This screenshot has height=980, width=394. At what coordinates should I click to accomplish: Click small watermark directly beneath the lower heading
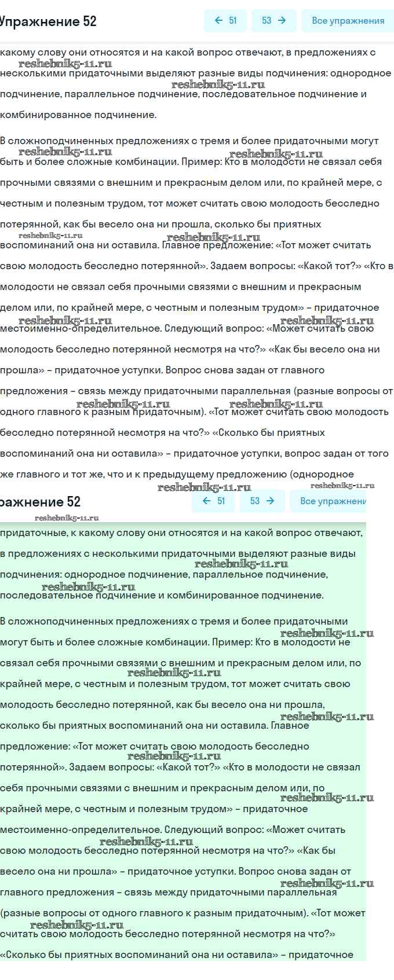pos(67,518)
